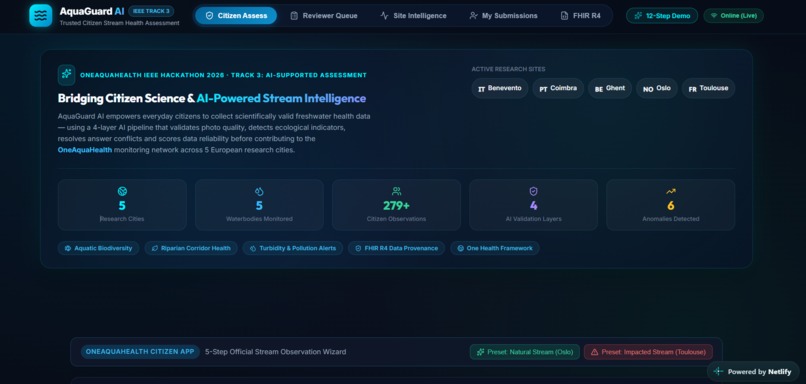Click the Bridging Citizen Science headline
This screenshot has height=384, width=806.
[212, 98]
